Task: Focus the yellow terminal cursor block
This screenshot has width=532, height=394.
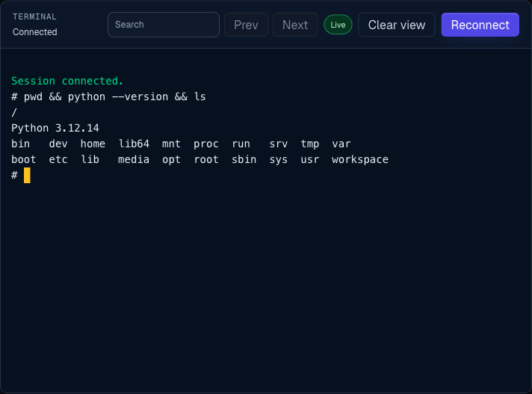Action: click(27, 176)
